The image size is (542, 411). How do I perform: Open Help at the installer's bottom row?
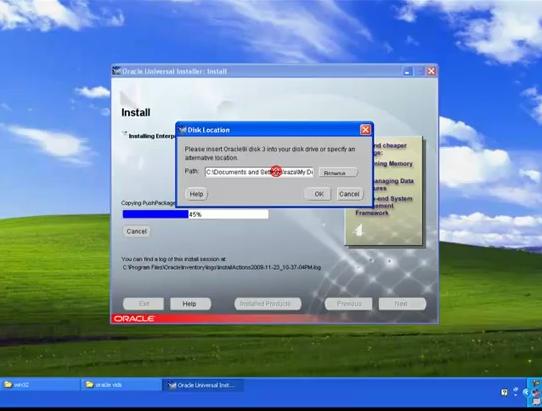tap(190, 304)
